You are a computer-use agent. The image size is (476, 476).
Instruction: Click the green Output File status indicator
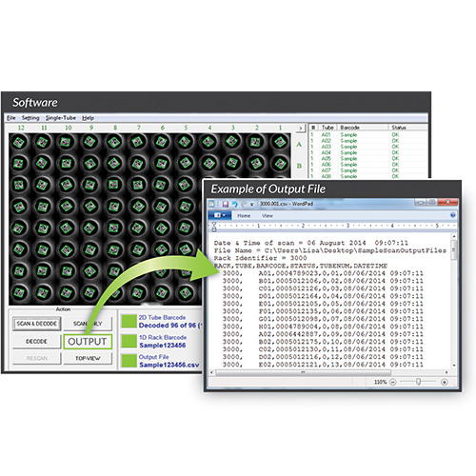(129, 361)
